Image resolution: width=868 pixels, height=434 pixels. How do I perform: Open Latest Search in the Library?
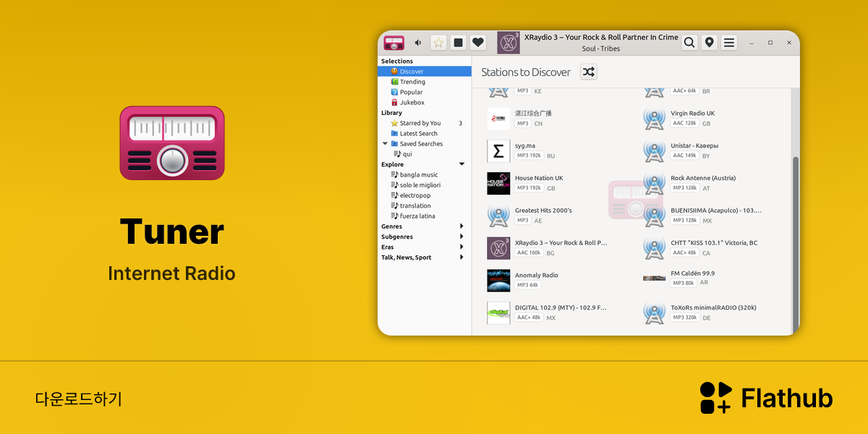[425, 133]
